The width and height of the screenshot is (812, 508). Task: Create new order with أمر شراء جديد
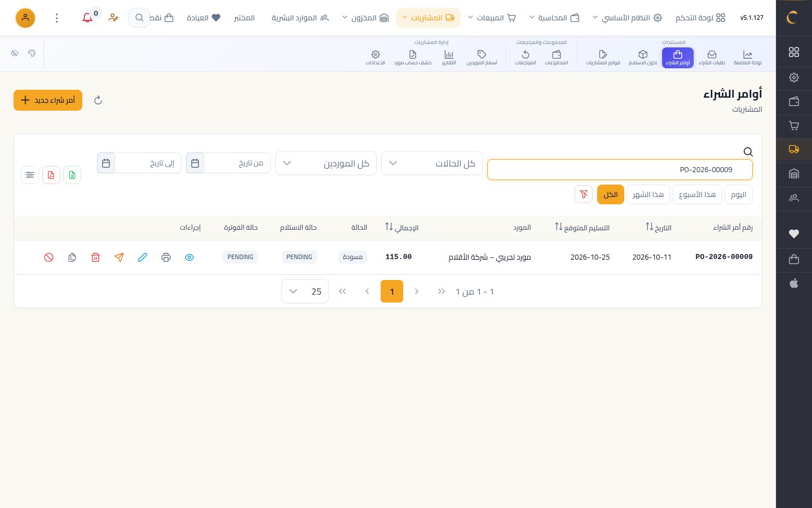click(x=48, y=100)
